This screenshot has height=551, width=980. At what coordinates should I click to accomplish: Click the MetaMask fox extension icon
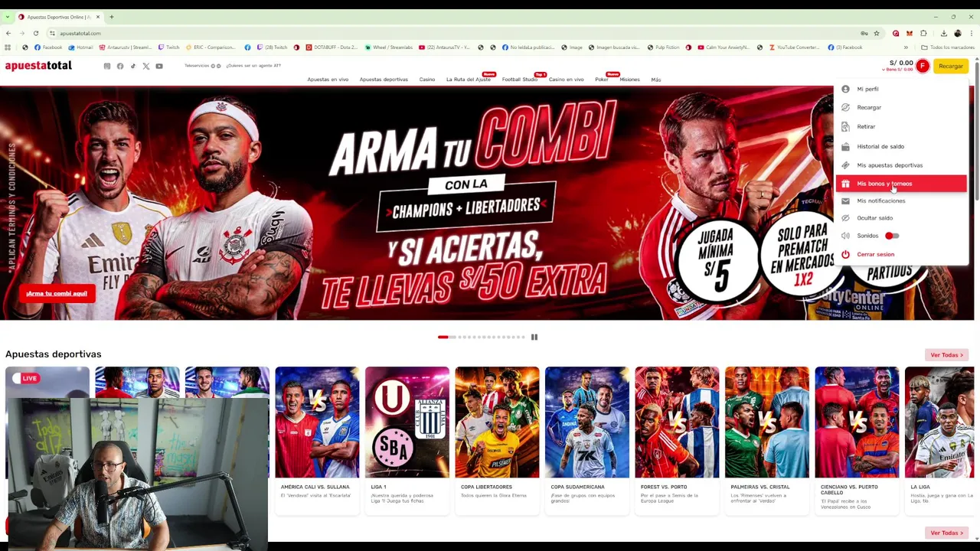910,33
